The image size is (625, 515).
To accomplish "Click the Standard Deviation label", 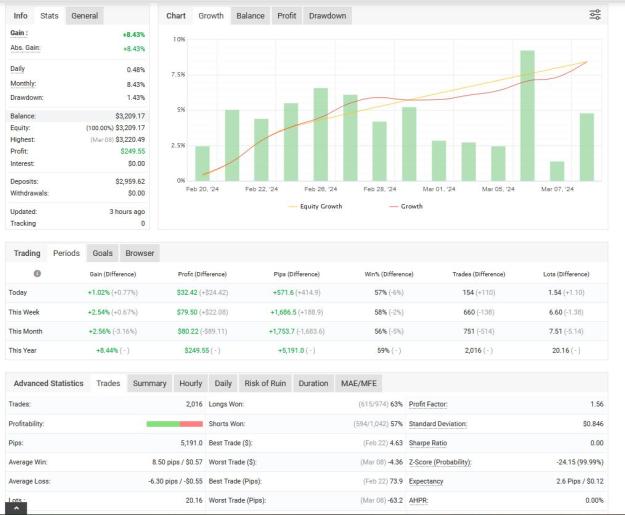I will (438, 424).
